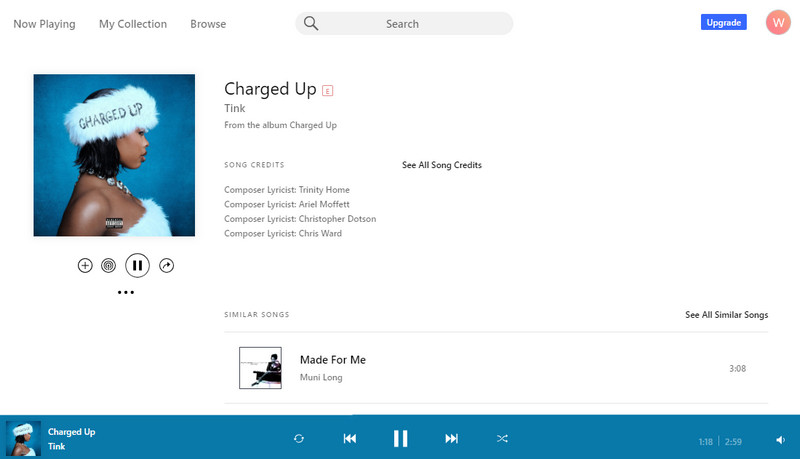Screen dimensions: 800x459
Task: Click Tink artist name in player bar
Action: pos(57,446)
